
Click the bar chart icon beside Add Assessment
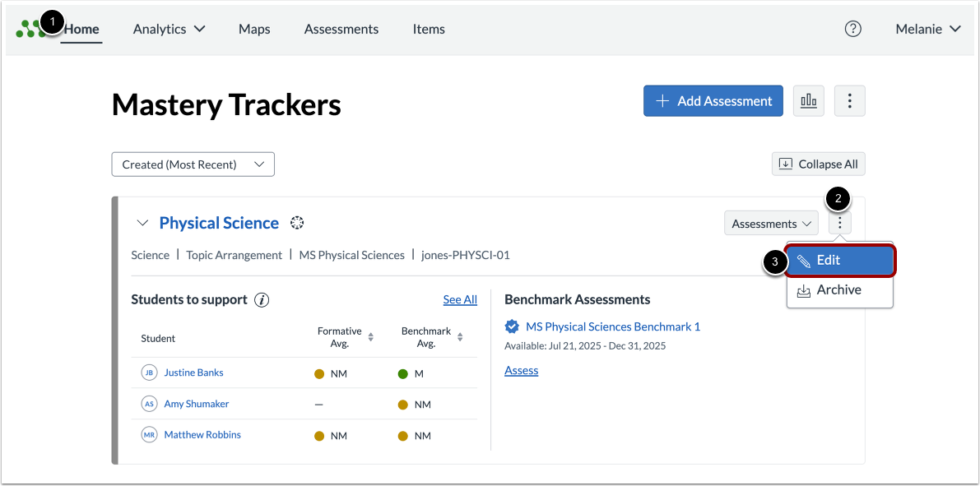pos(808,100)
